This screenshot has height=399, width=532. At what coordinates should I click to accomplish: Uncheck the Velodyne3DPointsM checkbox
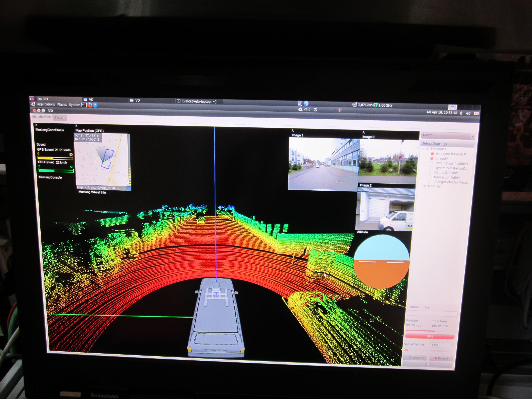pos(432,154)
